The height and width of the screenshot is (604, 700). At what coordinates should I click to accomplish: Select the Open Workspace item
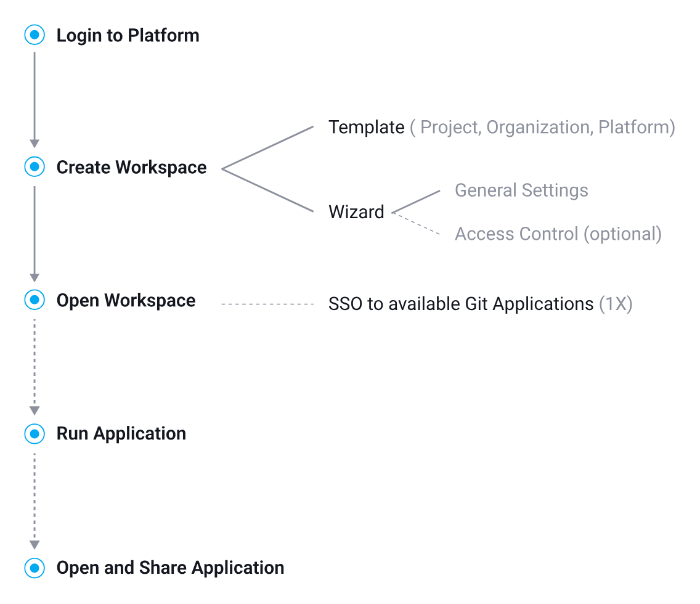click(126, 300)
